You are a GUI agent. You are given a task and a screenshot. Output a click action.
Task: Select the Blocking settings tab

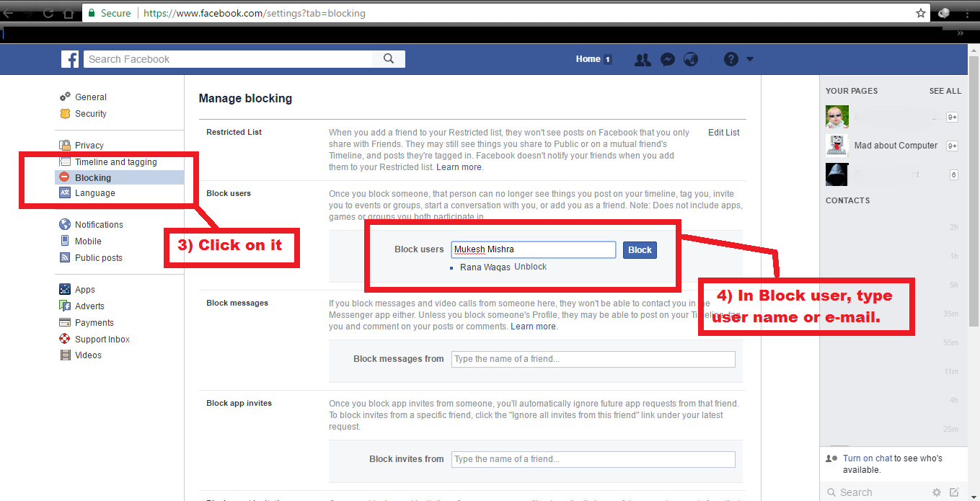pyautogui.click(x=119, y=177)
